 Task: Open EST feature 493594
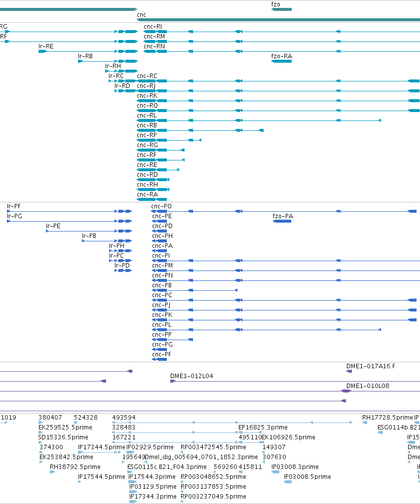pos(124,418)
